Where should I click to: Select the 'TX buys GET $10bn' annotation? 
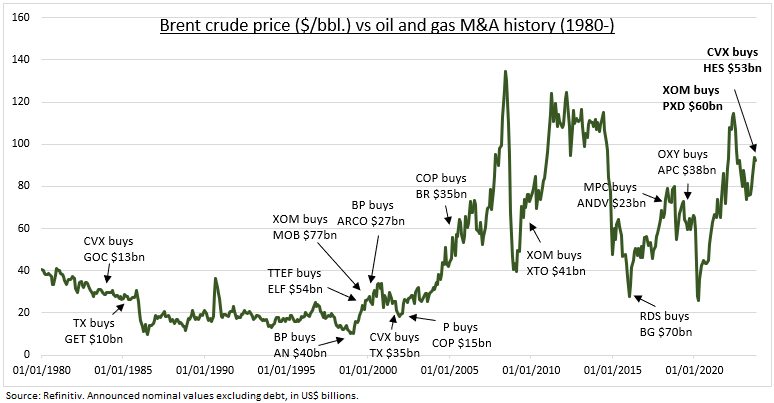coord(94,331)
